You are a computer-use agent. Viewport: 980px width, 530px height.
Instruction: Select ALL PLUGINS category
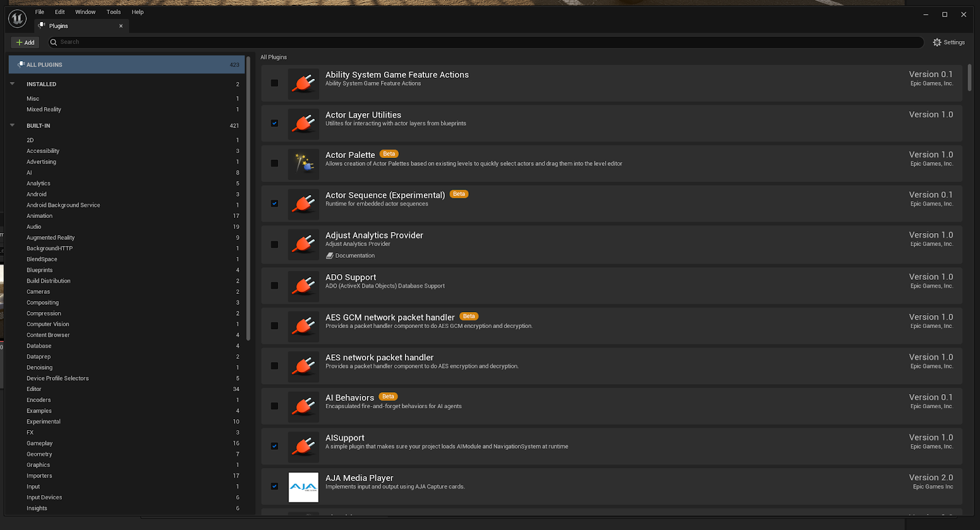(x=127, y=64)
